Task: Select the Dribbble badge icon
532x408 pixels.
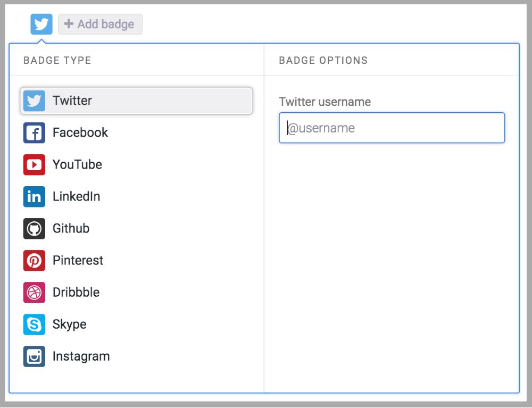Action: (34, 293)
